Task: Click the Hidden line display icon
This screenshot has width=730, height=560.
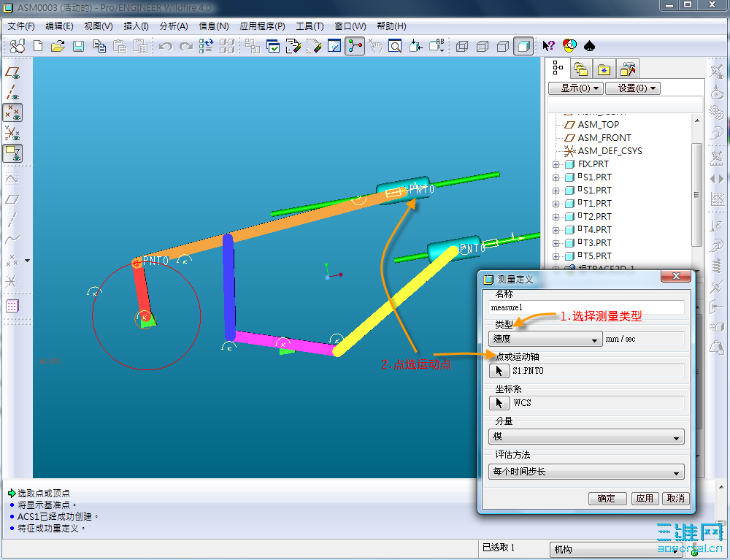Action: [x=483, y=46]
